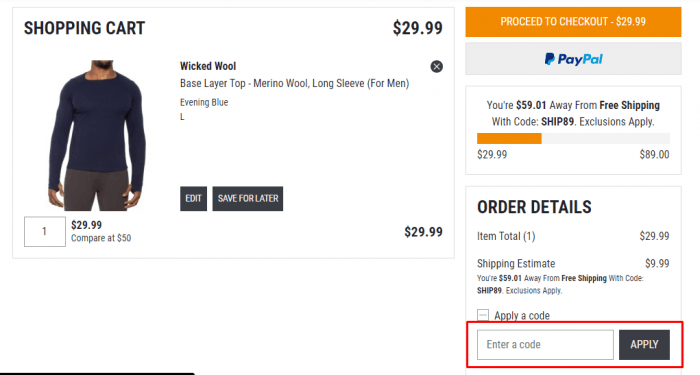Save the base layer top for later
The image size is (700, 375).
(248, 199)
